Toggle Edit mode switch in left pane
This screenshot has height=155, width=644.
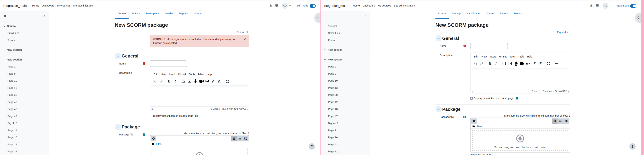pyautogui.click(x=313, y=6)
